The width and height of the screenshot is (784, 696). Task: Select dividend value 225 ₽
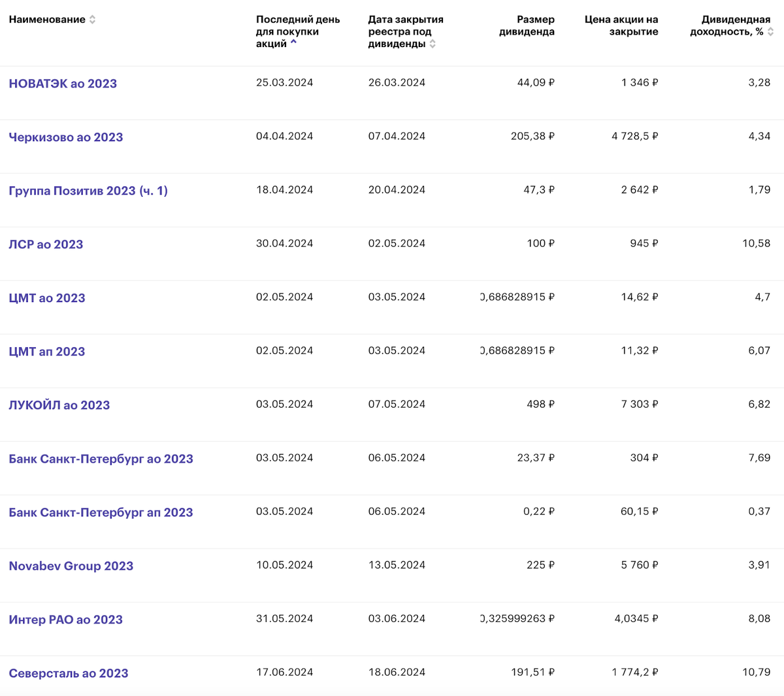[x=541, y=565]
